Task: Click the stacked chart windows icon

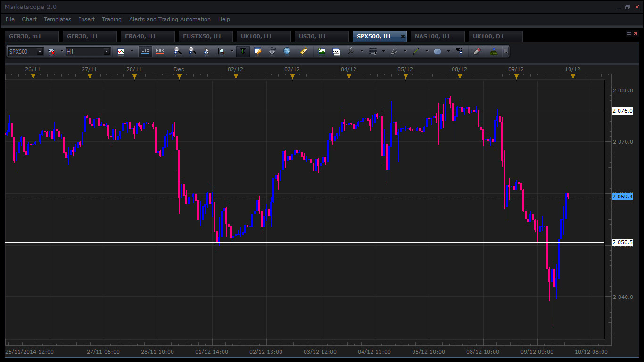Action: 336,51
